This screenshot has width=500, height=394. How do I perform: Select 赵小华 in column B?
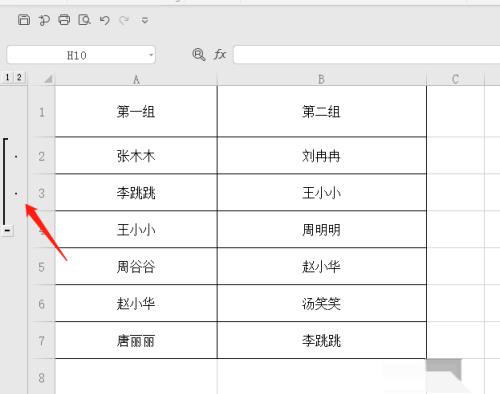click(321, 267)
